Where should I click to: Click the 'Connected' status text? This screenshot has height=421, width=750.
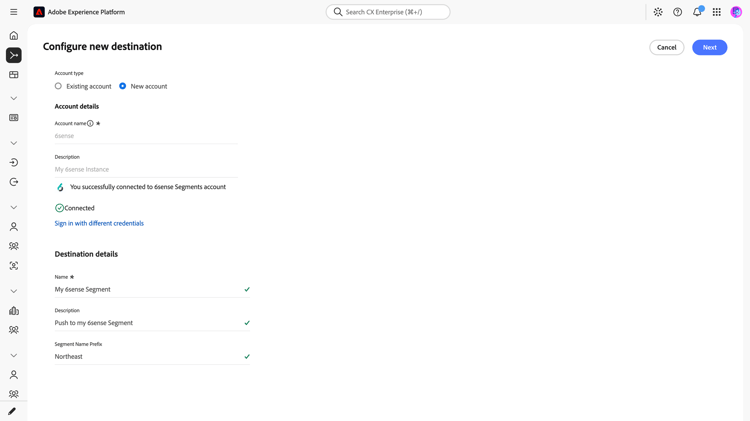point(79,208)
